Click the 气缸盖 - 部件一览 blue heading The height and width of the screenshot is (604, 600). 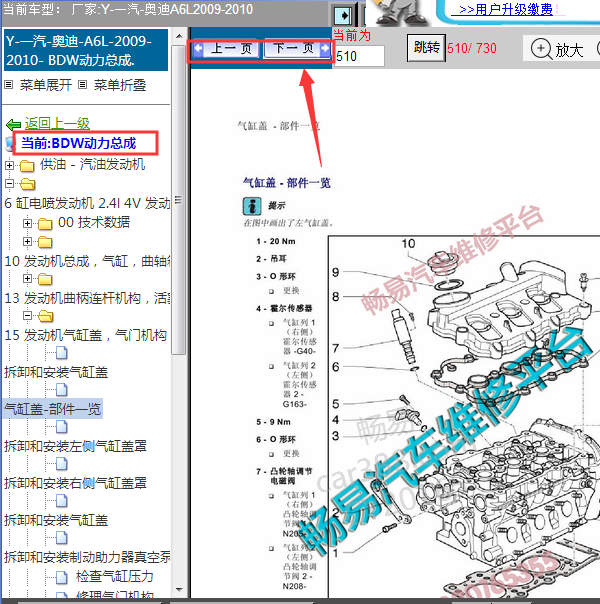[287, 183]
